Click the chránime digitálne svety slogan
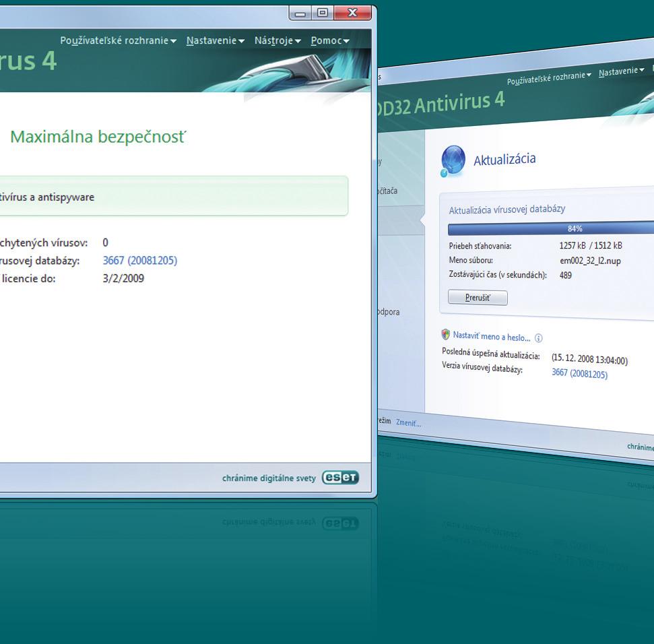The width and height of the screenshot is (654, 644). pyautogui.click(x=269, y=478)
